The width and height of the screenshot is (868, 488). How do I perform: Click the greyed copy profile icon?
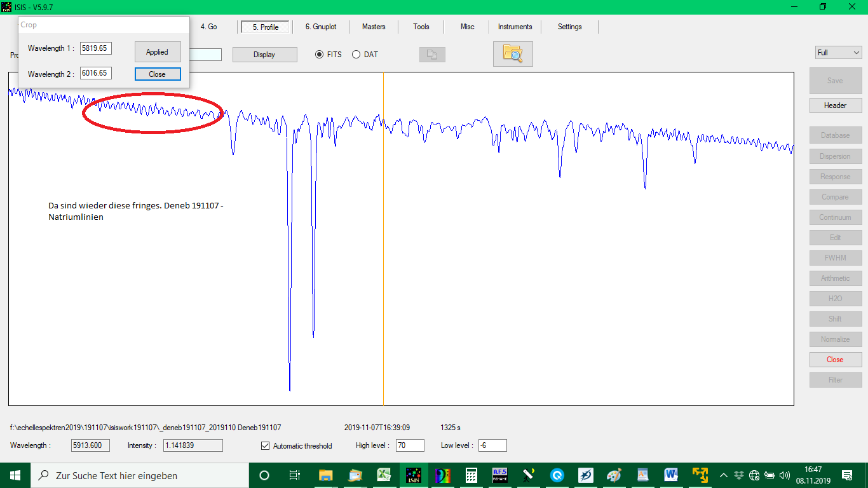coord(432,55)
